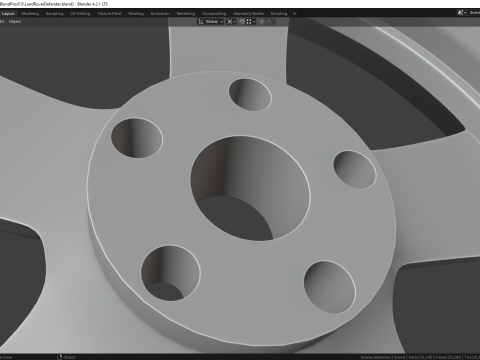Click the Blender 4.2.1 LTS window title text
480x360 pixels.
92,4
